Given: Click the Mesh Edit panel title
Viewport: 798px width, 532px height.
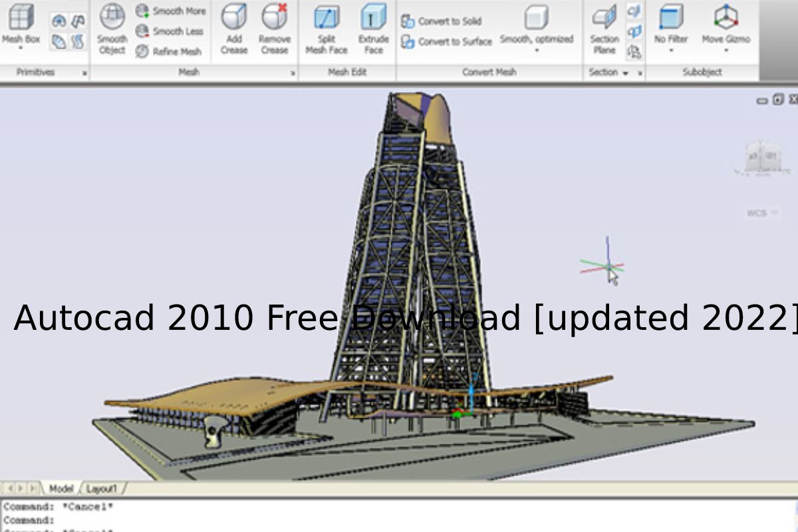Looking at the screenshot, I should (347, 72).
